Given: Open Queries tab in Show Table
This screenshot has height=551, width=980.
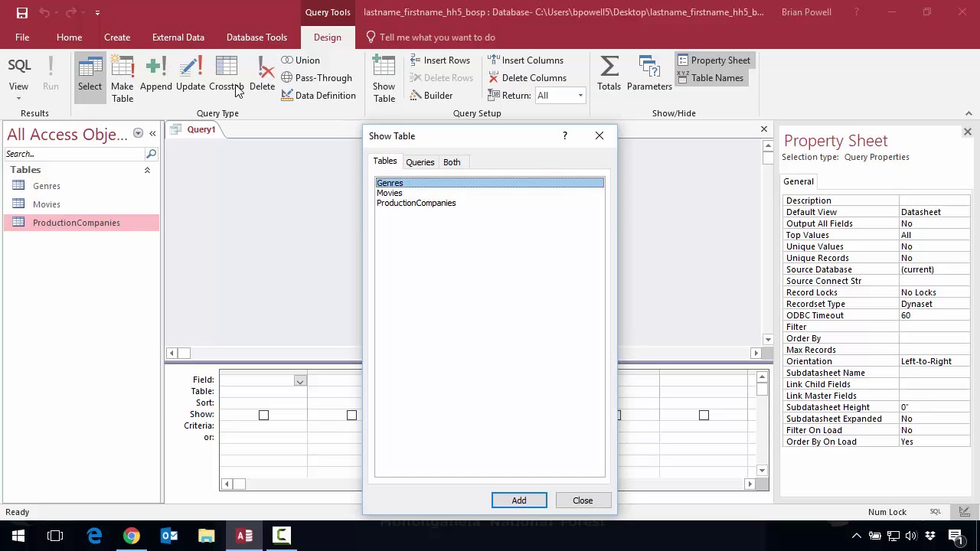Looking at the screenshot, I should coord(420,162).
